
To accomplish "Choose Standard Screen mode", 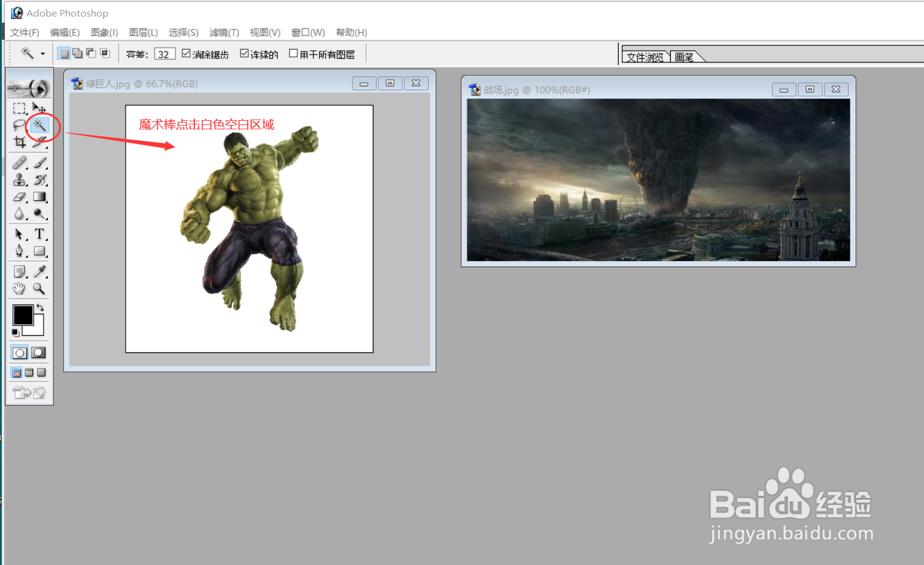I will tap(17, 373).
